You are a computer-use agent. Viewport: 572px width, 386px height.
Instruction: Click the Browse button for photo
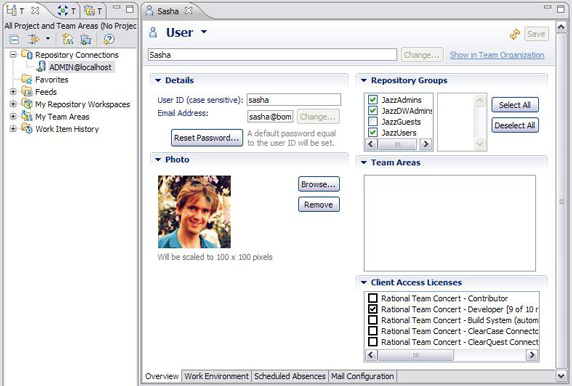(319, 184)
